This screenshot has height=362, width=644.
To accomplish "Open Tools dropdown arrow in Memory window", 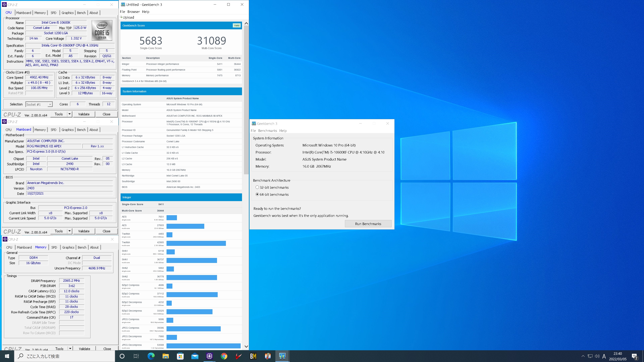I will 70,349.
